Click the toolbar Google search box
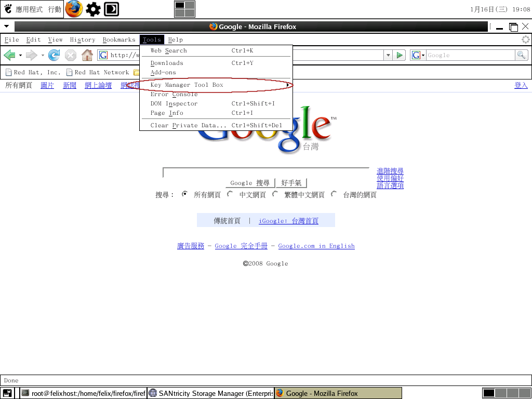 (x=471, y=55)
